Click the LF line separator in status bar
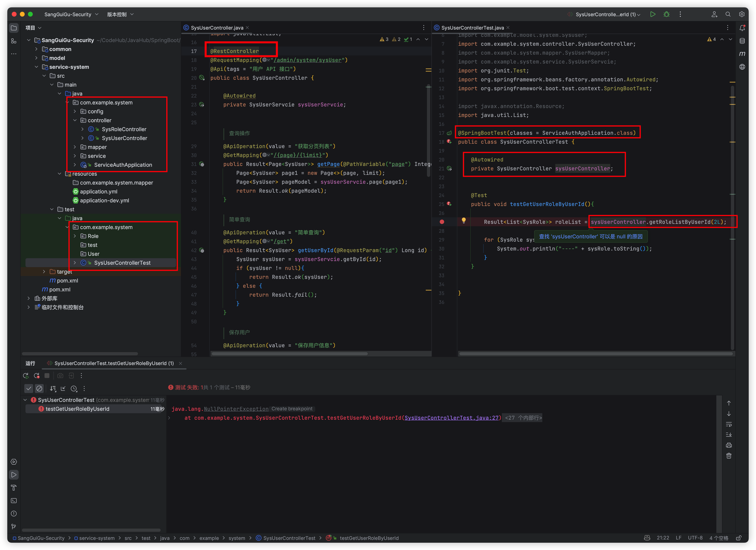Image resolution: width=756 pixels, height=550 pixels. pyautogui.click(x=678, y=538)
